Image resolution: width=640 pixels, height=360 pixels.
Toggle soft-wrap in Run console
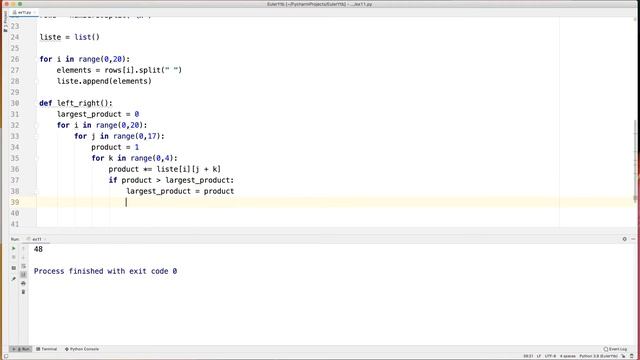23,266
